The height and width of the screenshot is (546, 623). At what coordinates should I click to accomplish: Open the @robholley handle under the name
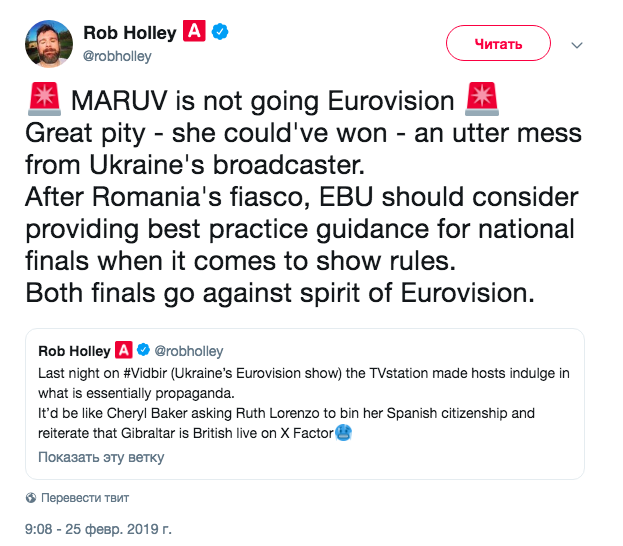[x=118, y=57]
